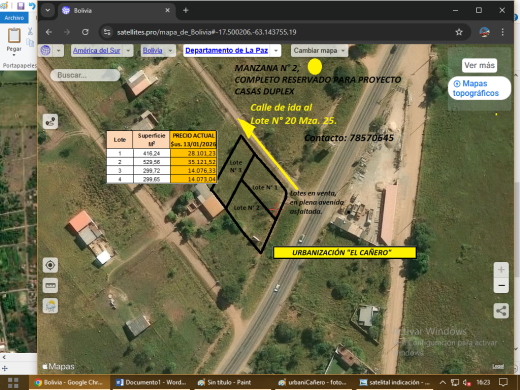Bookmark page with star icon
520x390 pixels.
coord(459,32)
